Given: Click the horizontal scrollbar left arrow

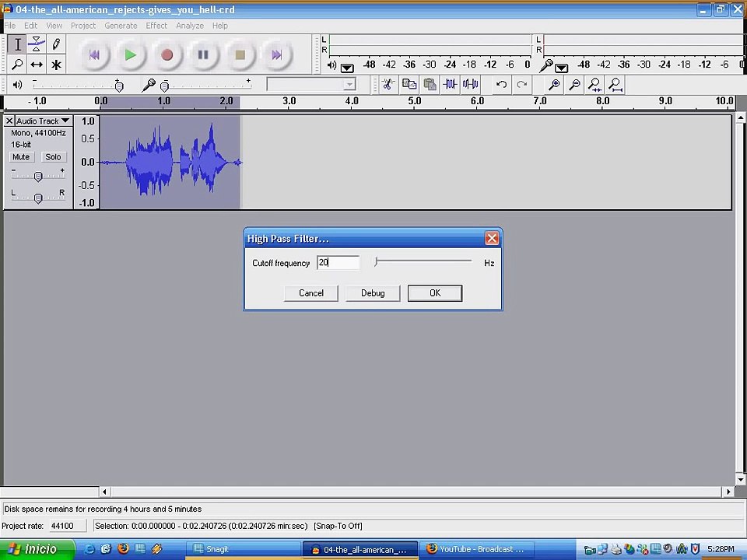Looking at the screenshot, I should pyautogui.click(x=104, y=492).
